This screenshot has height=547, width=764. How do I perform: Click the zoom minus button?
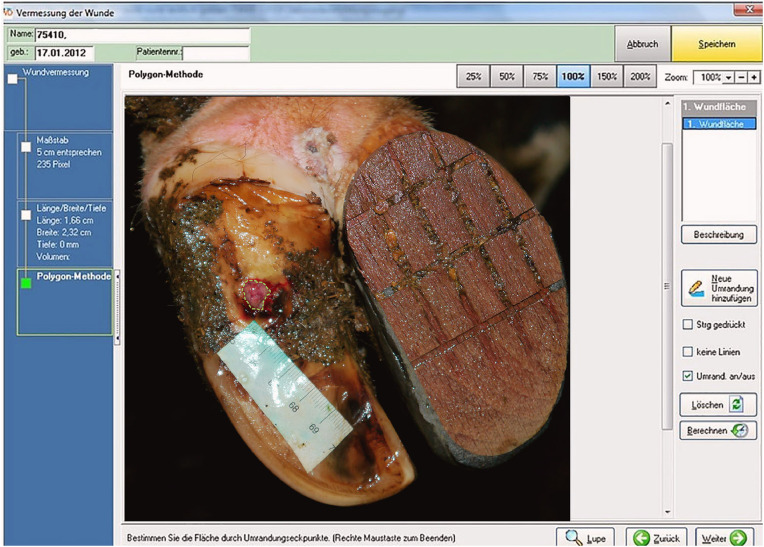click(x=742, y=77)
